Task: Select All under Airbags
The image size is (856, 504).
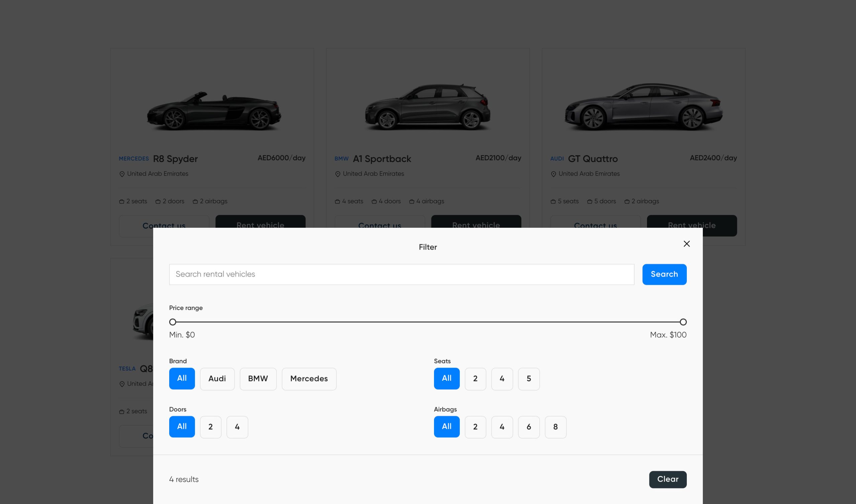Action: [446, 427]
